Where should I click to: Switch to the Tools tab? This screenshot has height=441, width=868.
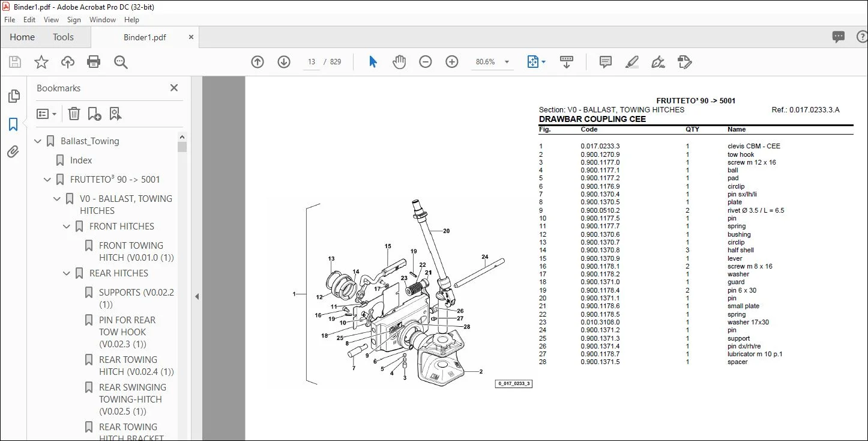(x=63, y=37)
